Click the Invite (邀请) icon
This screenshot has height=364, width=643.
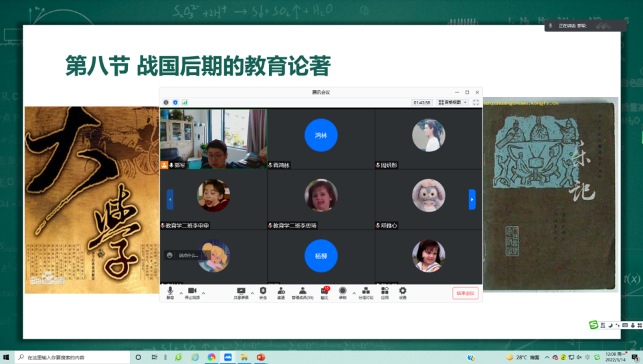tap(281, 292)
